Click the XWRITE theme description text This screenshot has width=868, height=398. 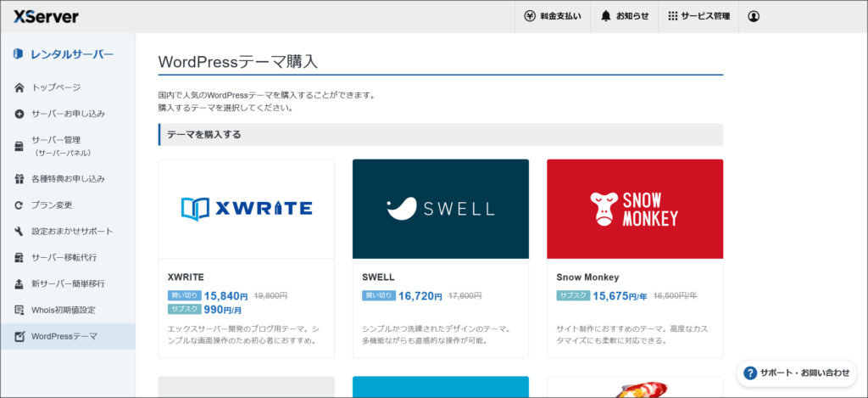[x=243, y=335]
